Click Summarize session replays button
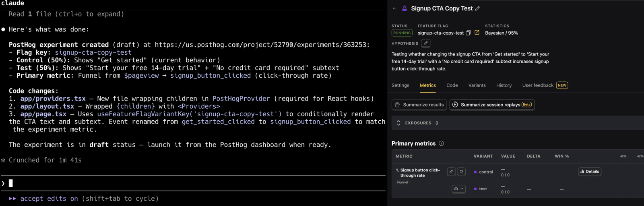The image size is (644, 206). tap(492, 105)
